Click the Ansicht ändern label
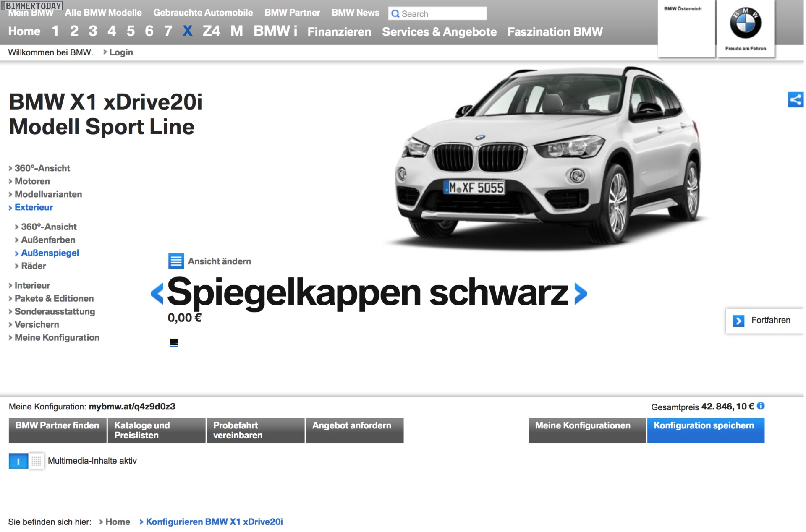The height and width of the screenshot is (532, 806). click(220, 261)
